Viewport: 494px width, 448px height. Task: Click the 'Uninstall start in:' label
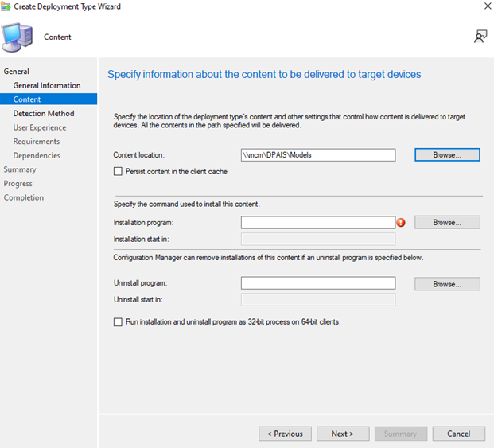coord(138,300)
